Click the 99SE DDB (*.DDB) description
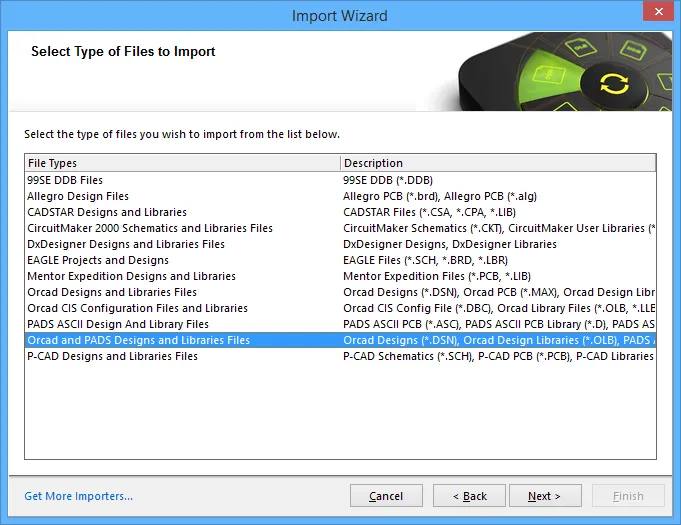 [388, 180]
